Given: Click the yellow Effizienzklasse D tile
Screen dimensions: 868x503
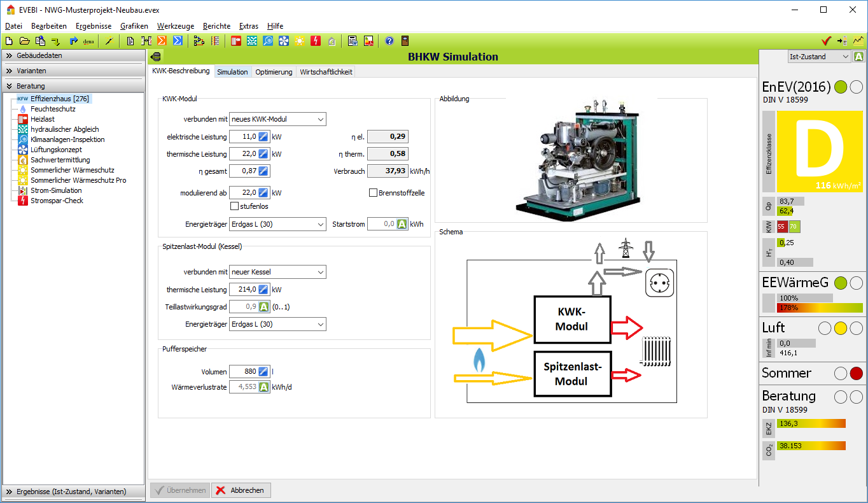Looking at the screenshot, I should tap(820, 151).
